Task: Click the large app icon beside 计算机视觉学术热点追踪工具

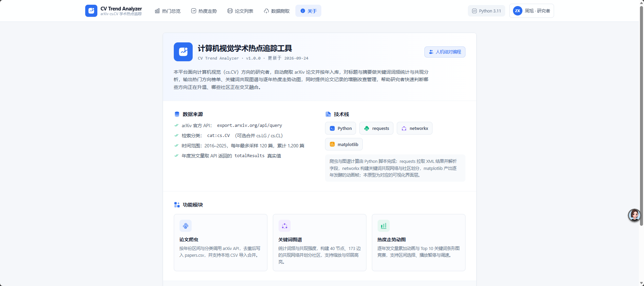Action: click(x=183, y=52)
